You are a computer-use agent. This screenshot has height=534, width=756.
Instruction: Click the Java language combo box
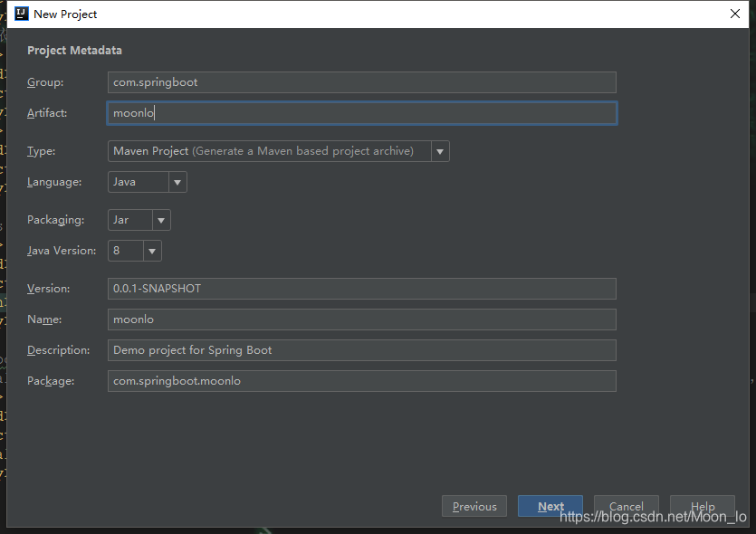148,182
